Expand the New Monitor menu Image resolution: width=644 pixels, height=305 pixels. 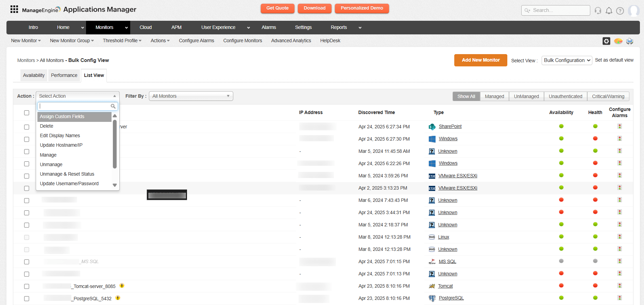click(x=26, y=41)
